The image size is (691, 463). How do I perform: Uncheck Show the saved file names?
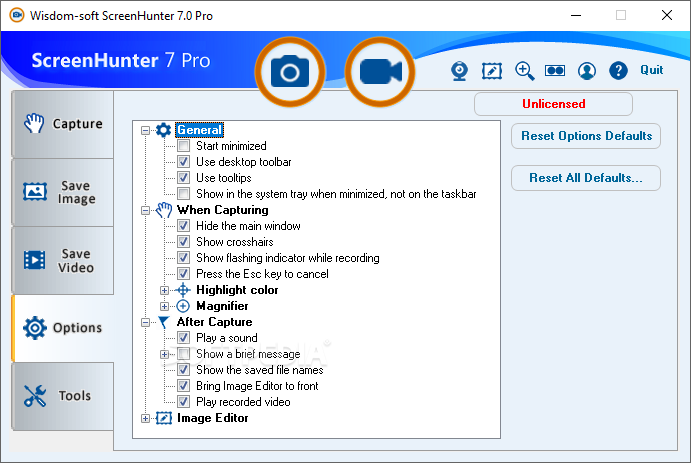coord(183,370)
